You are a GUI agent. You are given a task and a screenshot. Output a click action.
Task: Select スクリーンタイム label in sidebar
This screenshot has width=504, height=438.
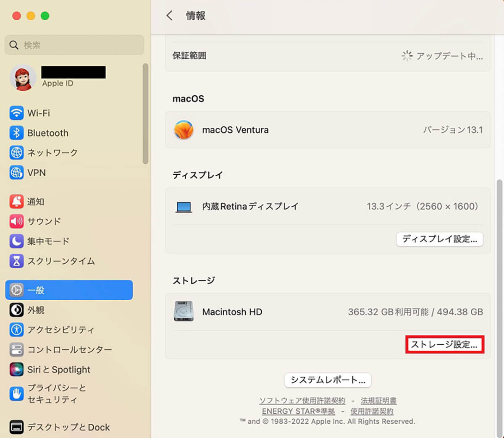tap(61, 261)
